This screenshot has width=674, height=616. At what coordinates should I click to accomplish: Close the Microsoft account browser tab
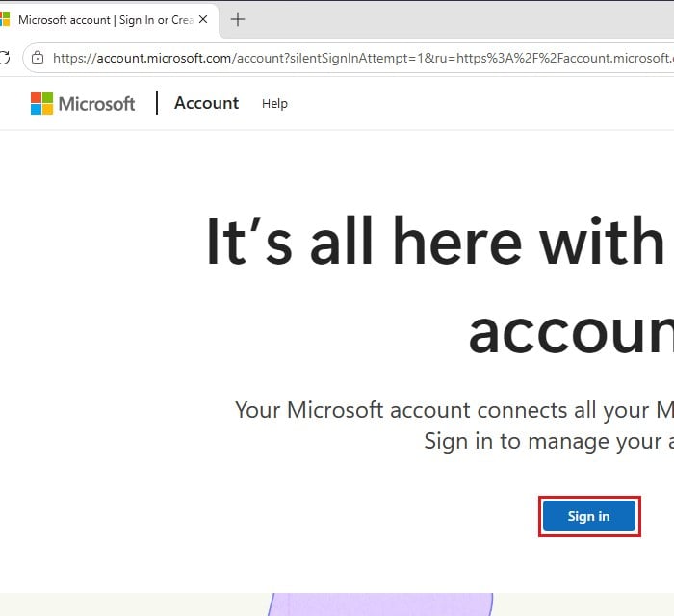tap(203, 20)
